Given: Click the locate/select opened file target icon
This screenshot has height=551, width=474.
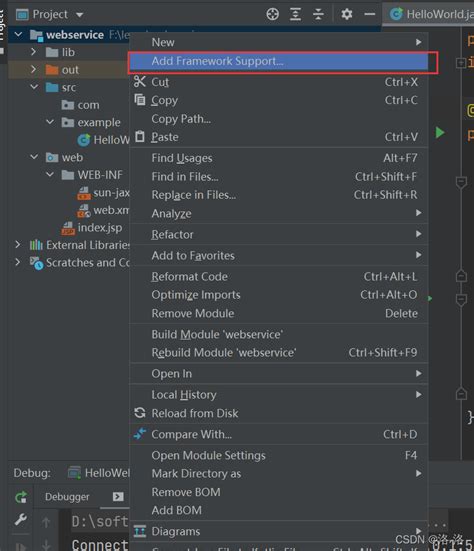Looking at the screenshot, I should click(273, 14).
